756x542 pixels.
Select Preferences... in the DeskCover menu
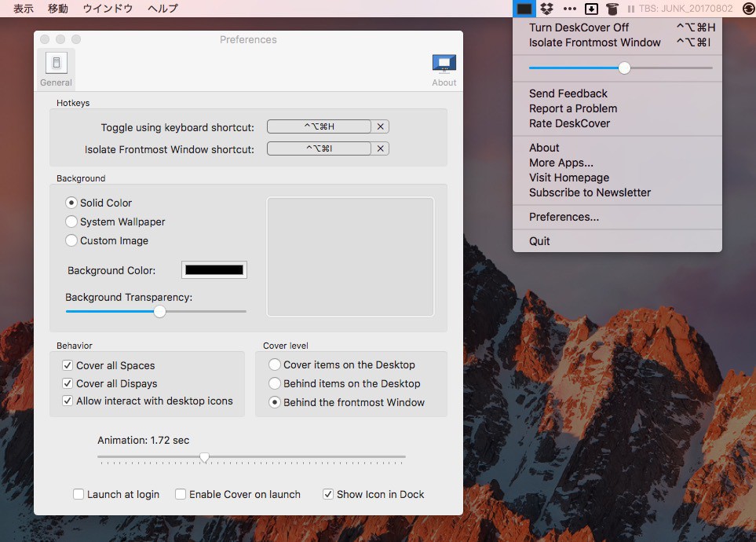coord(564,217)
